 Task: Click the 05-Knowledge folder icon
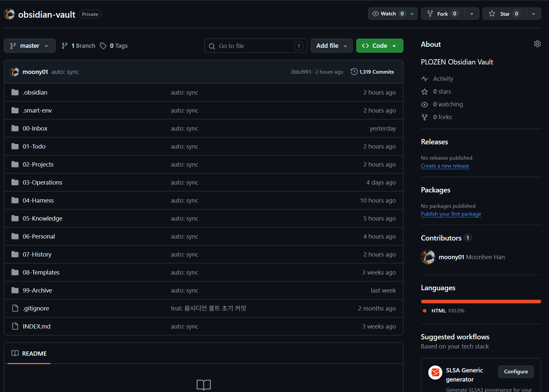[15, 218]
